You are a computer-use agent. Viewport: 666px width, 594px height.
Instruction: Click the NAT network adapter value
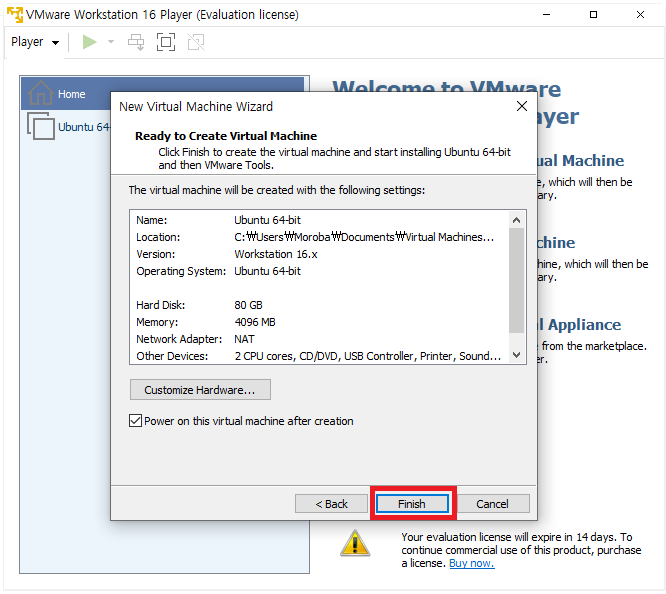[244, 339]
